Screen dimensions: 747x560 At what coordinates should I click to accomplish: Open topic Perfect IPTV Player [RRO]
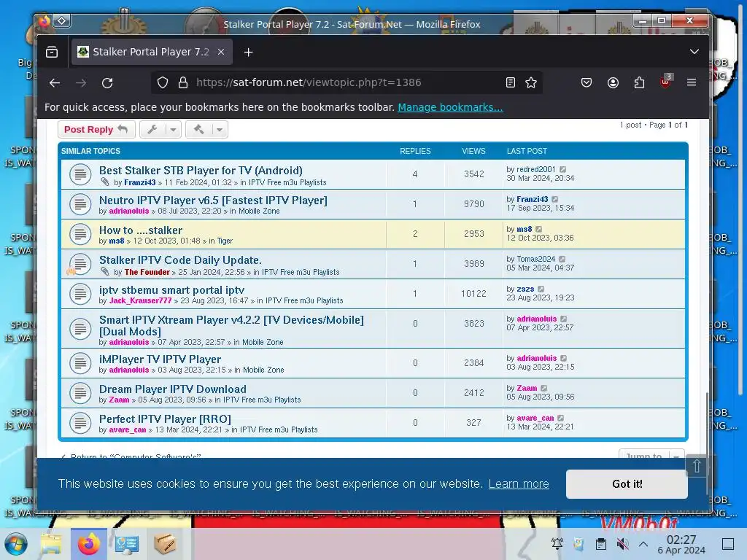[x=165, y=419]
